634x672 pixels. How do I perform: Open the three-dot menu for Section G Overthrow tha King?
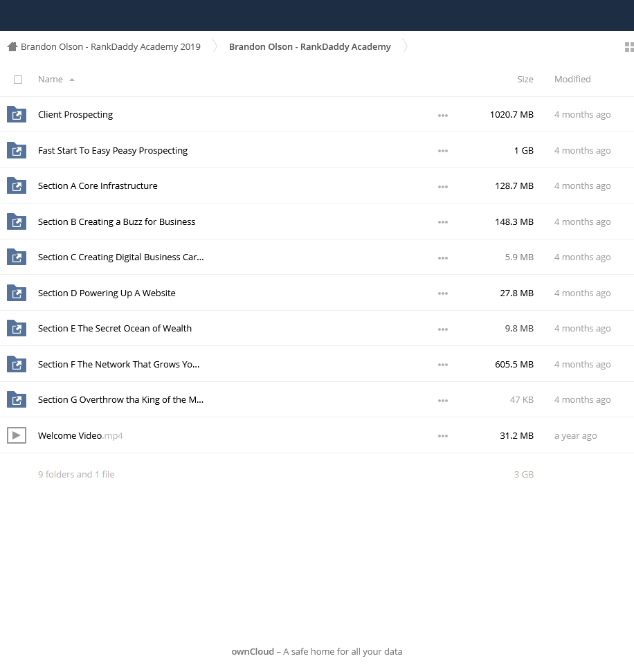[443, 400]
